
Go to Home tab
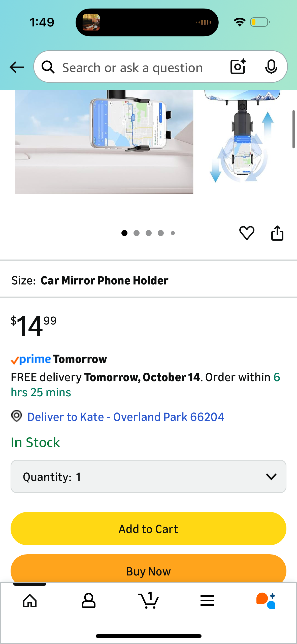pyautogui.click(x=30, y=601)
